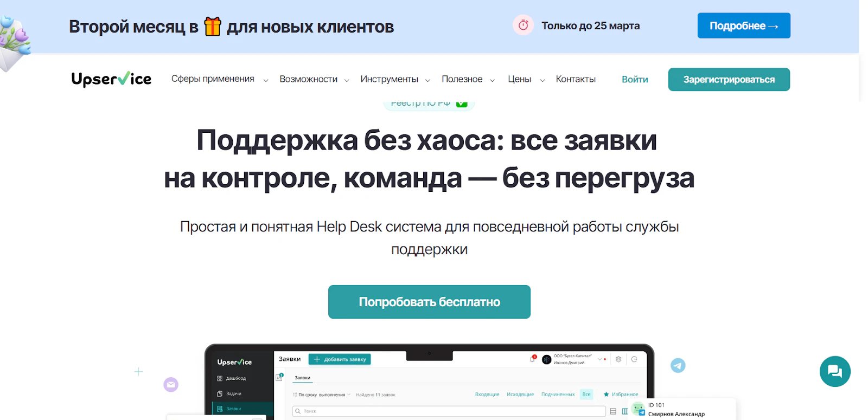Image resolution: width=868 pixels, height=420 pixels.
Task: Click the list view icon in the preview
Action: click(x=613, y=411)
